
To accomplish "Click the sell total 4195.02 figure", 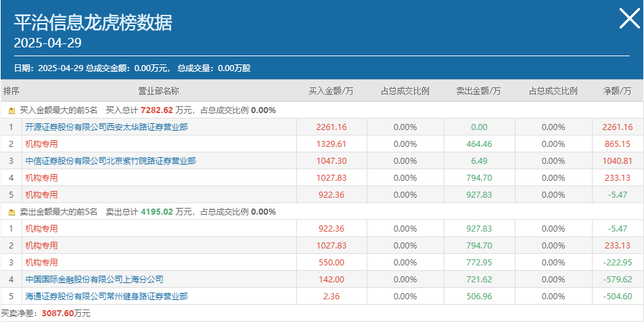I will coord(157,212).
